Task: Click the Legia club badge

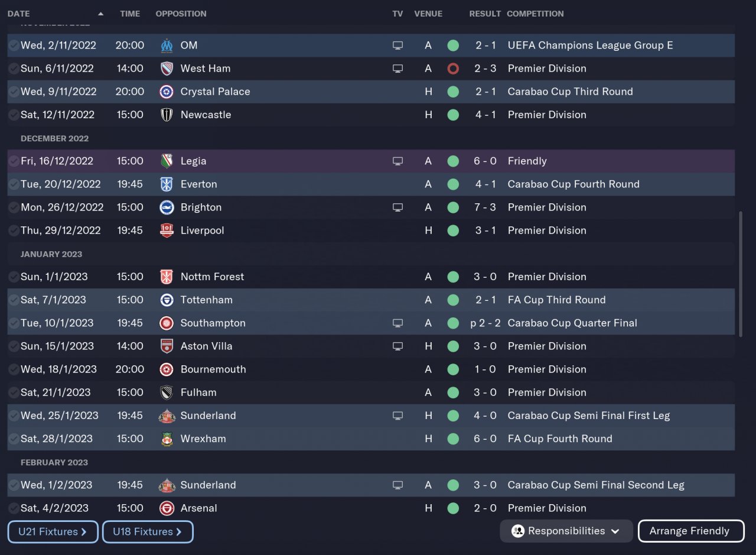Action: (167, 161)
